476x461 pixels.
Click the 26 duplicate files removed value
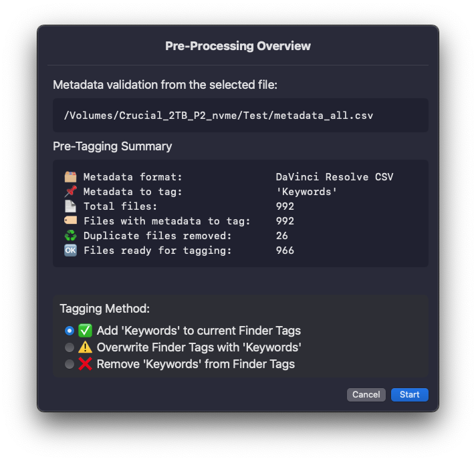[282, 236]
